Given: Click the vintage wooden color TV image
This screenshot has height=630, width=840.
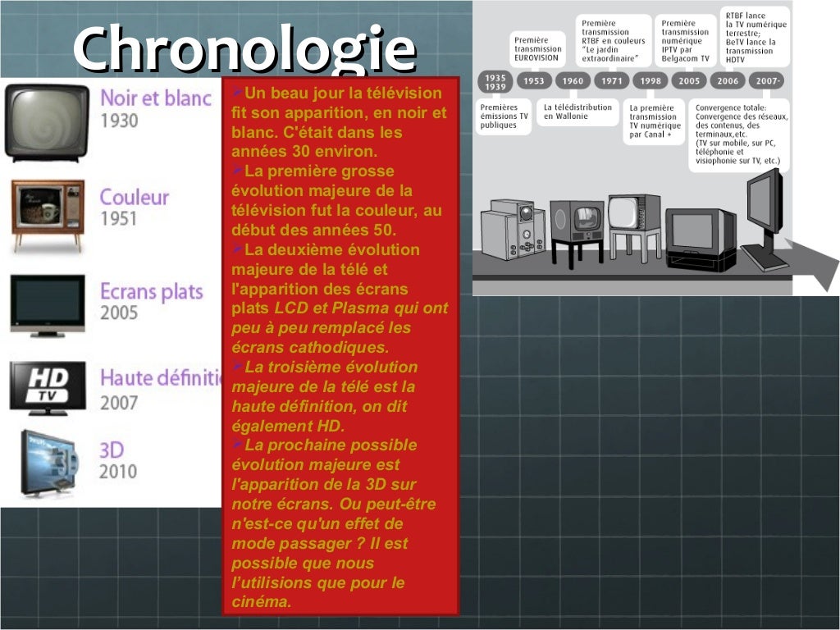Looking at the screenshot, I should tap(48, 215).
